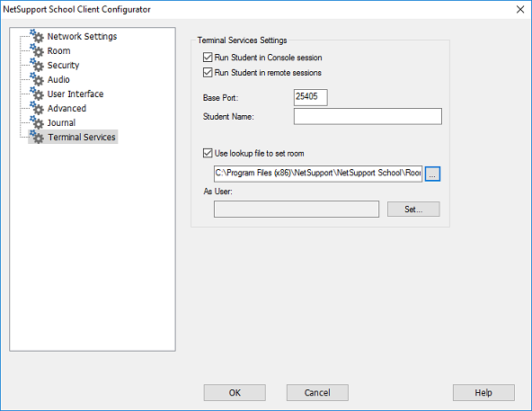Click the gear icon beside Security
The width and height of the screenshot is (532, 411).
pyautogui.click(x=37, y=65)
